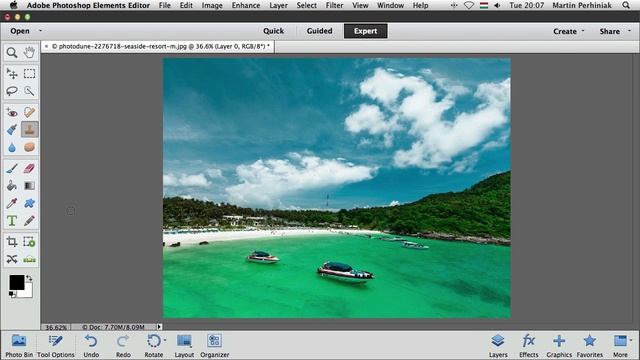Open the Share dropdown

tap(615, 31)
